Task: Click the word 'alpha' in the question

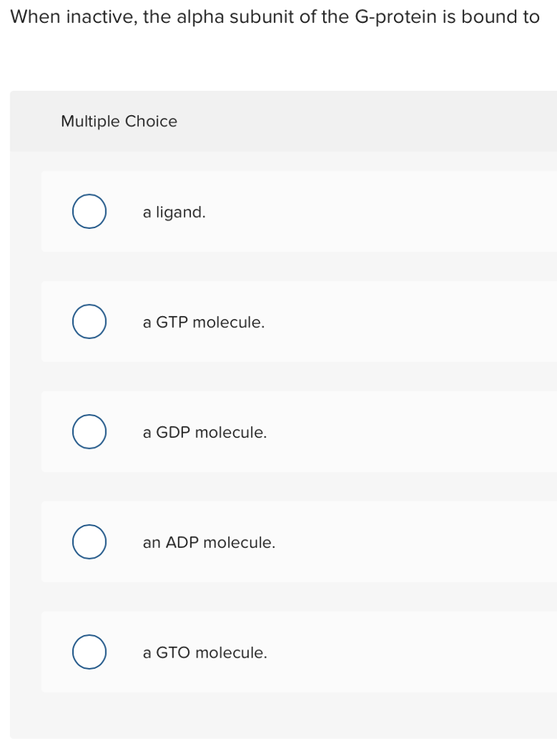Action: pyautogui.click(x=198, y=17)
